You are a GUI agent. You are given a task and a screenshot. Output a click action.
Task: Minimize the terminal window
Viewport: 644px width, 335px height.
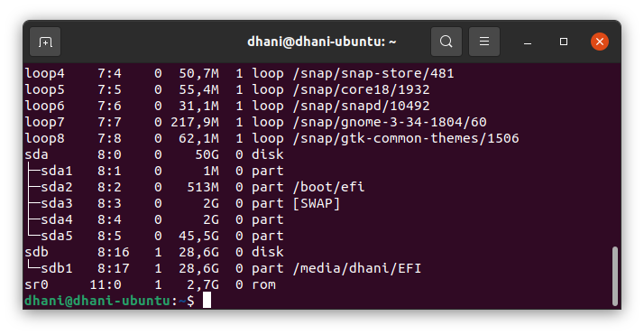528,42
